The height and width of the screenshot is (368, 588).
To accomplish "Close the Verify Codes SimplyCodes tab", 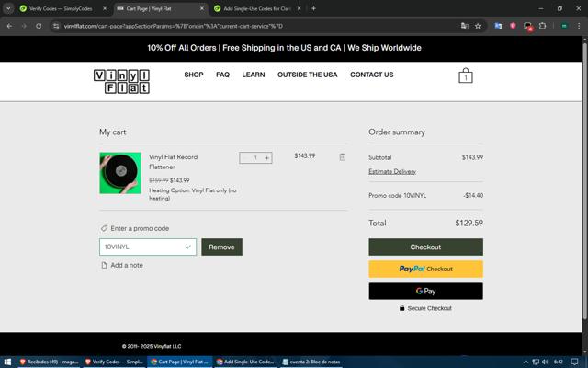I will [105, 8].
